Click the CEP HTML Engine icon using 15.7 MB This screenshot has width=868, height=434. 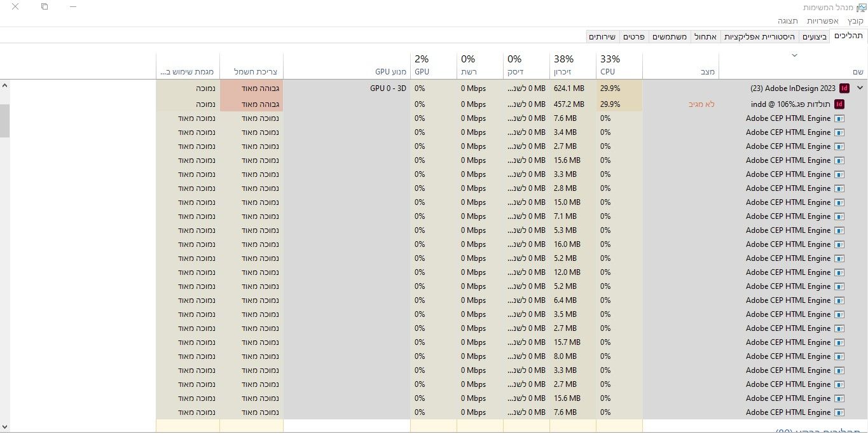coord(839,342)
